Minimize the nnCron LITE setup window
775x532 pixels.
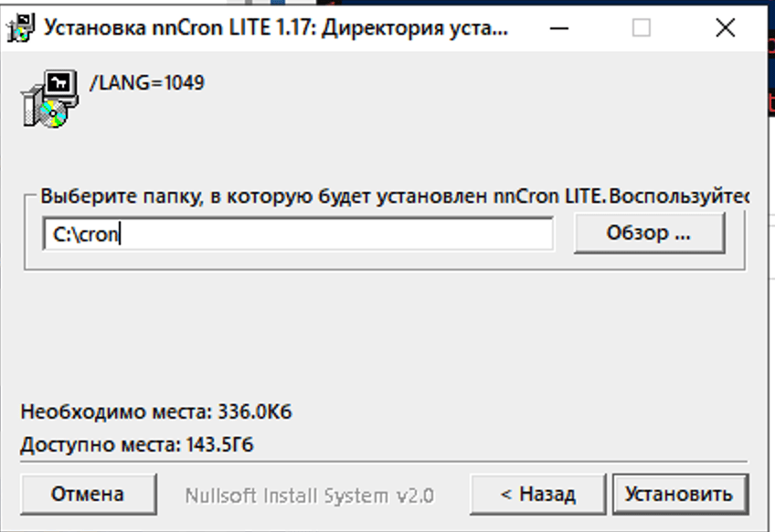pyautogui.click(x=557, y=28)
